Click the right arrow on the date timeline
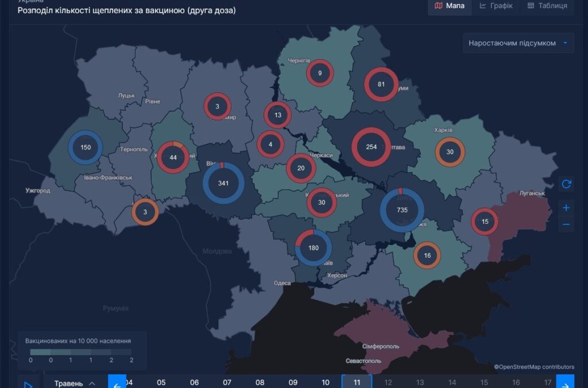Screen dimensions: 588x388 pyautogui.click(x=566, y=382)
